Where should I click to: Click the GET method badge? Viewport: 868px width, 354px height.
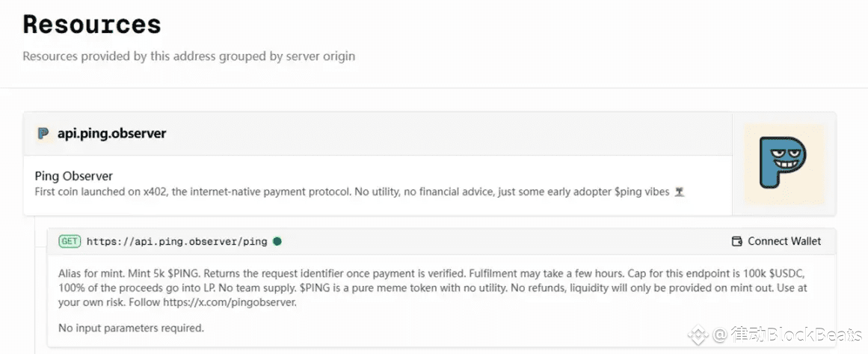(x=70, y=241)
